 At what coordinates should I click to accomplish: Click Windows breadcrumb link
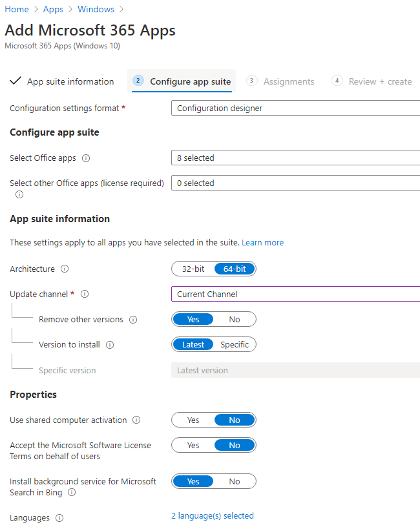point(96,10)
